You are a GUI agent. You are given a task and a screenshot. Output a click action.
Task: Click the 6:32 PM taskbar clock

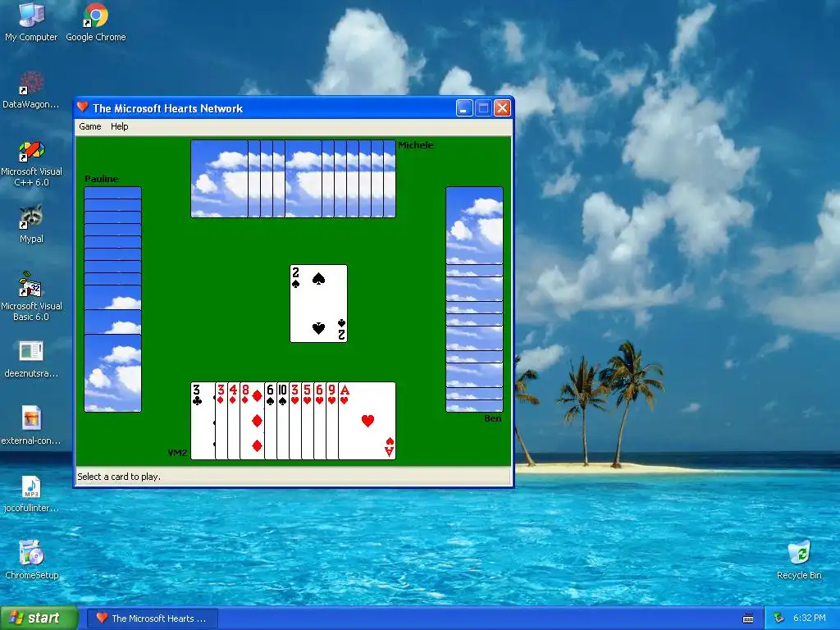pyautogui.click(x=809, y=619)
